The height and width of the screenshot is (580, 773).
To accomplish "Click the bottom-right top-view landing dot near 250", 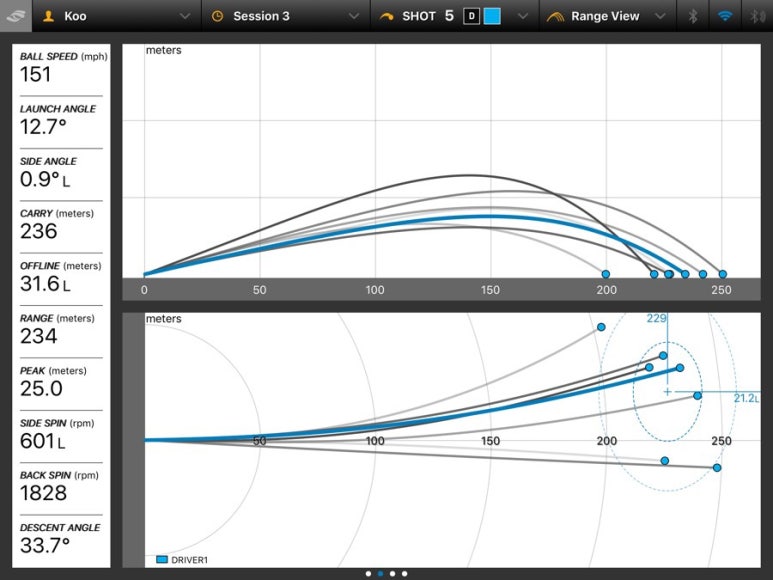I will (717, 468).
